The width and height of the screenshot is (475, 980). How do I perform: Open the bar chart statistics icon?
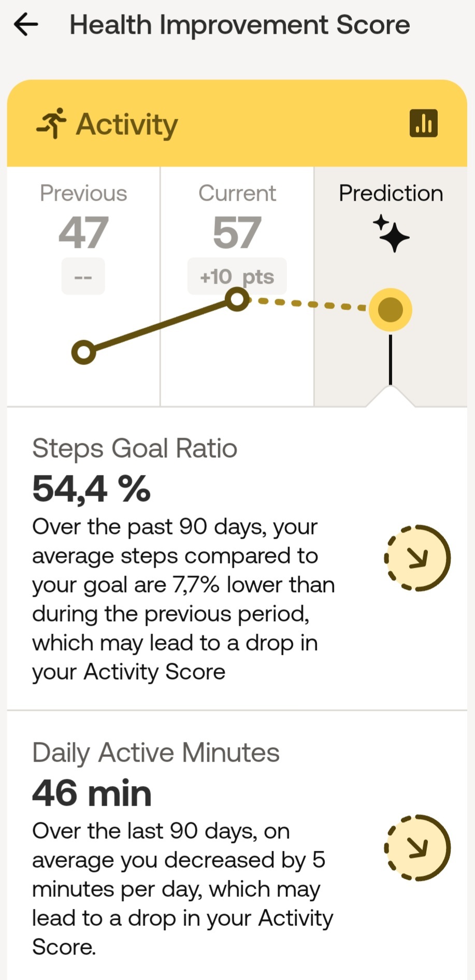click(423, 123)
